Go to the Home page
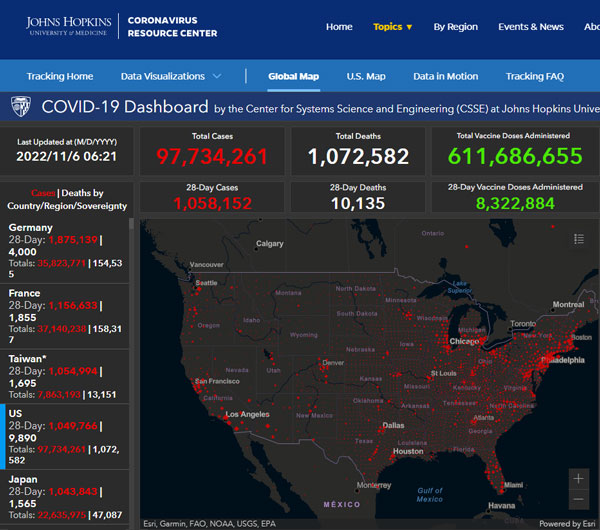 (339, 27)
